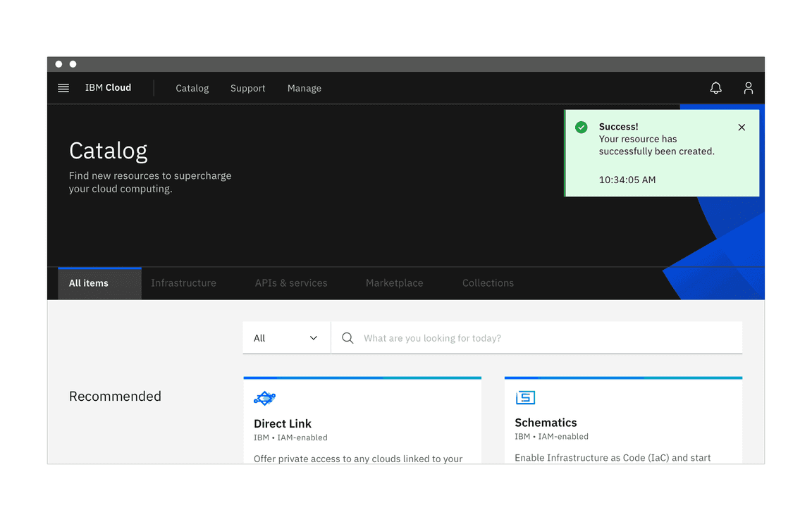Image resolution: width=812 pixels, height=522 pixels.
Task: Open the hamburger navigation menu
Action: (x=63, y=87)
